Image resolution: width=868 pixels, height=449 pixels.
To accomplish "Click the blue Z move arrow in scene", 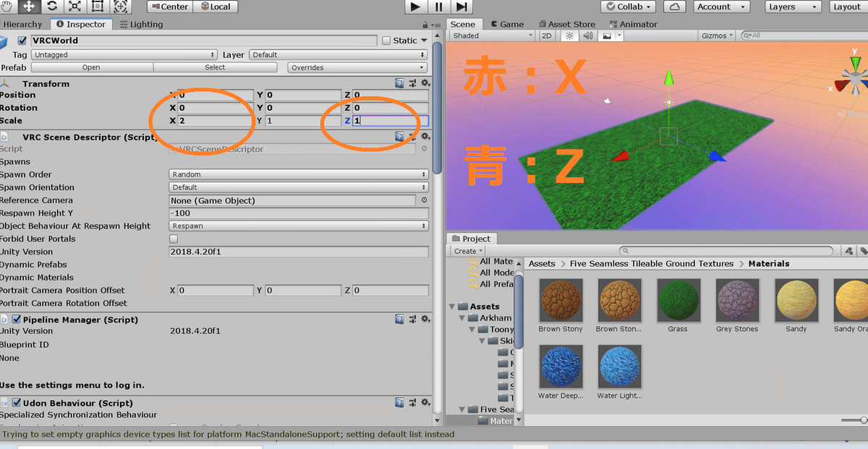I will point(717,156).
